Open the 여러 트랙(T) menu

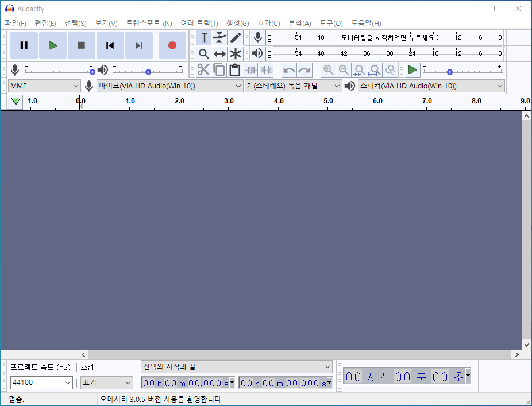point(199,23)
